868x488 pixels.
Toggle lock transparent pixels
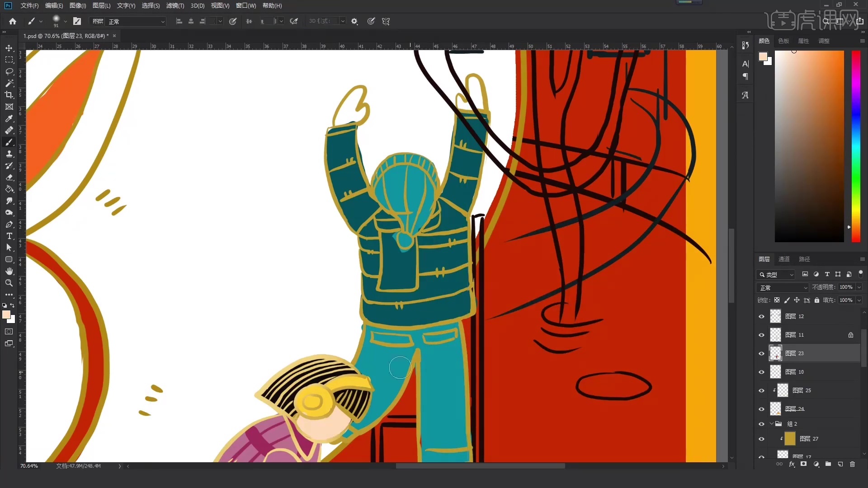pos(777,300)
